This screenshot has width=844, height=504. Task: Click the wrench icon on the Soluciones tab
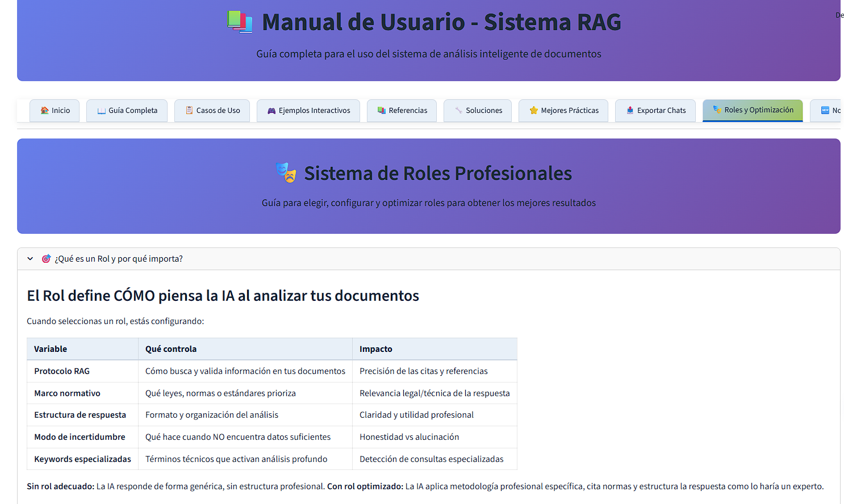pos(458,111)
